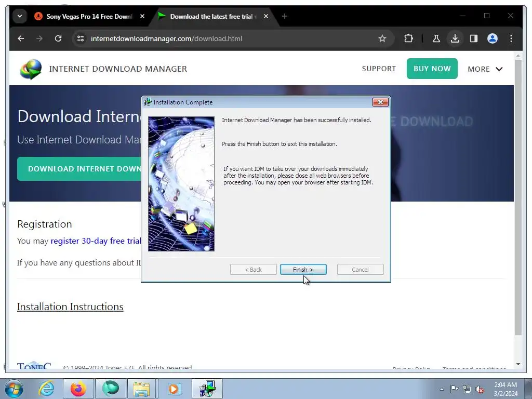This screenshot has height=399, width=532.
Task: Launch Internet Explorer from the taskbar
Action: [46, 389]
